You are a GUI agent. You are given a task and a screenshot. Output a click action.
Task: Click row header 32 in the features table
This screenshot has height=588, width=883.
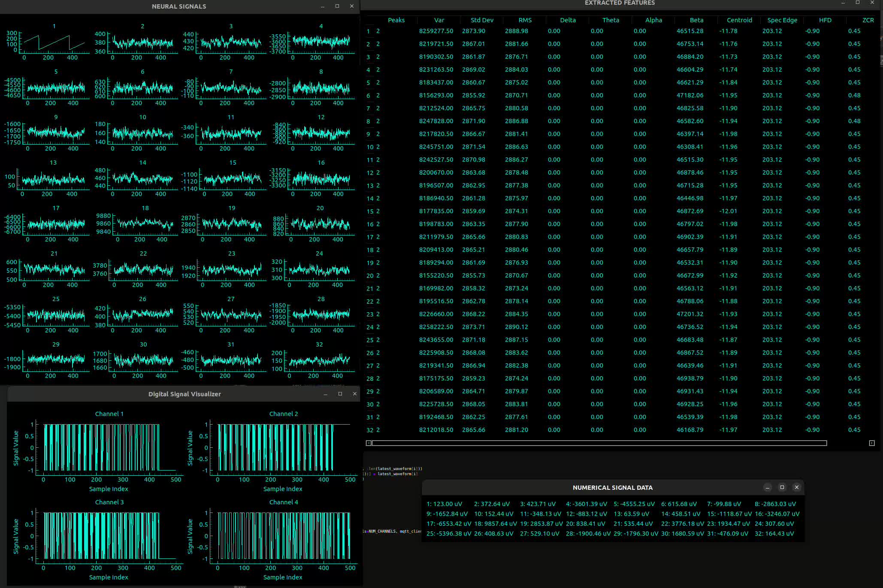coord(370,430)
